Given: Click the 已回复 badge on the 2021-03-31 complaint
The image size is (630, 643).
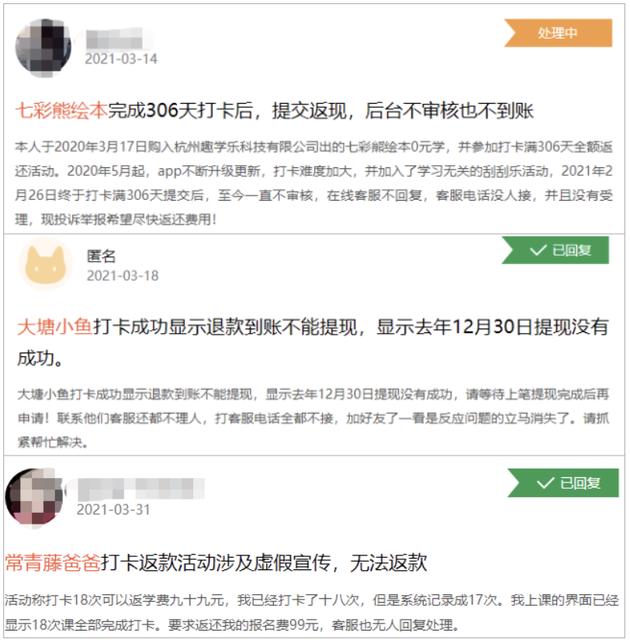Looking at the screenshot, I should coord(563,483).
